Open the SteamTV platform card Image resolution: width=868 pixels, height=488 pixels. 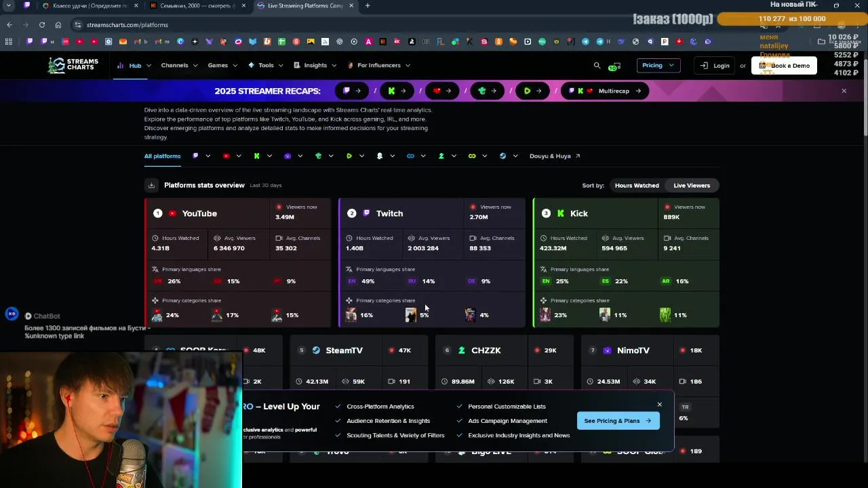[x=344, y=350]
